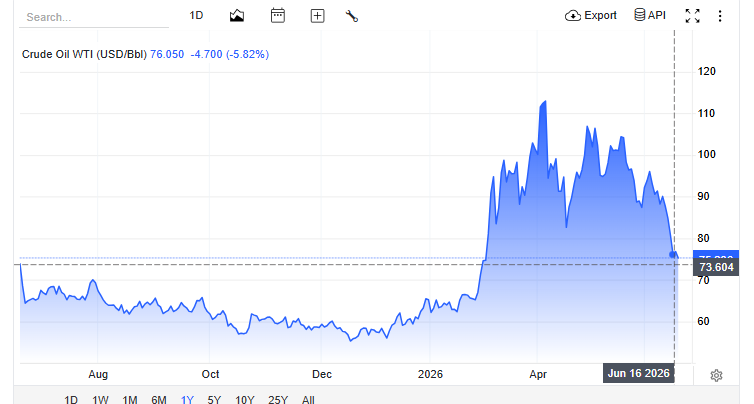Viewport: 754px width, 404px height.
Task: Click the -4.700 (-5.82%) change value
Action: [x=230, y=54]
